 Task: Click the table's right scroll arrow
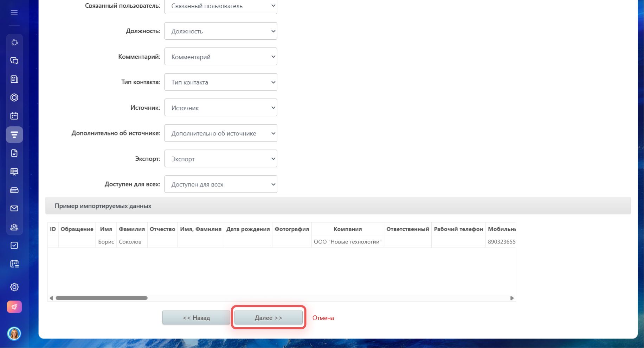(512, 298)
